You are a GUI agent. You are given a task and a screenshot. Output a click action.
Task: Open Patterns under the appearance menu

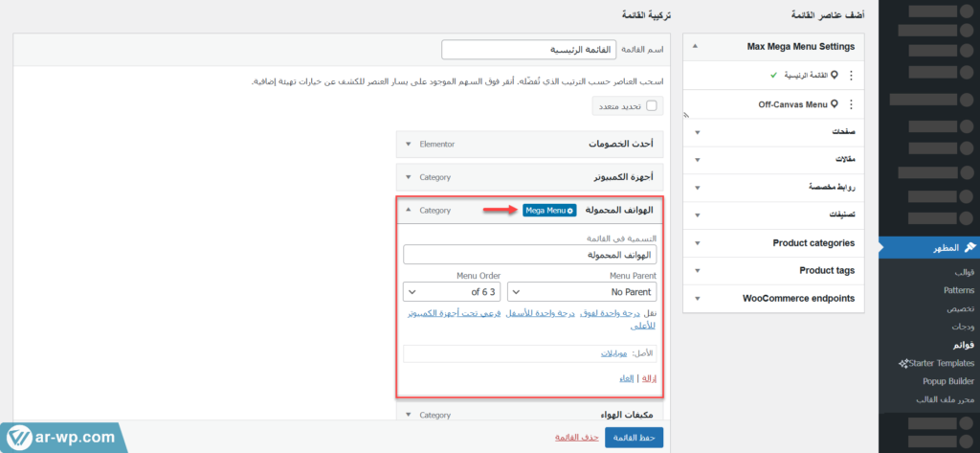(x=958, y=289)
